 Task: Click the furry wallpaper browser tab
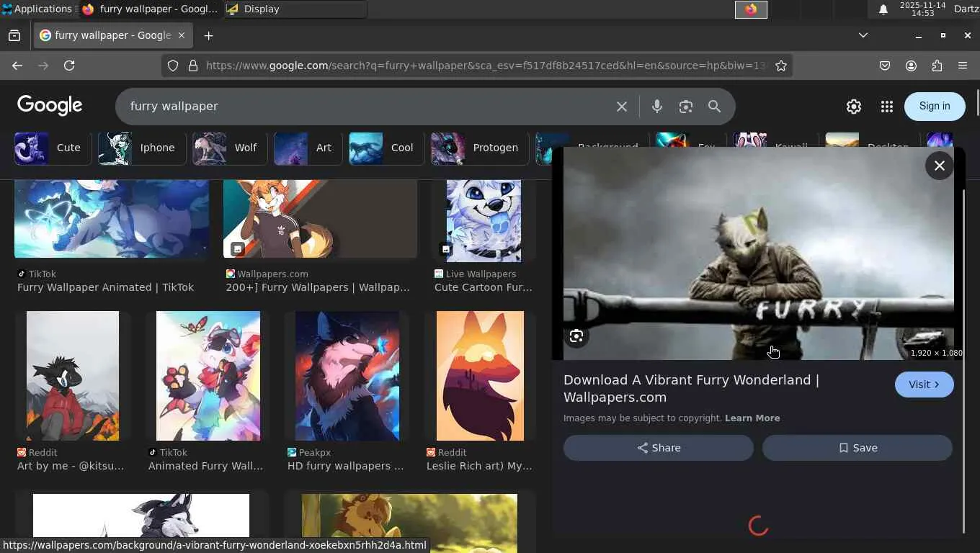112,35
